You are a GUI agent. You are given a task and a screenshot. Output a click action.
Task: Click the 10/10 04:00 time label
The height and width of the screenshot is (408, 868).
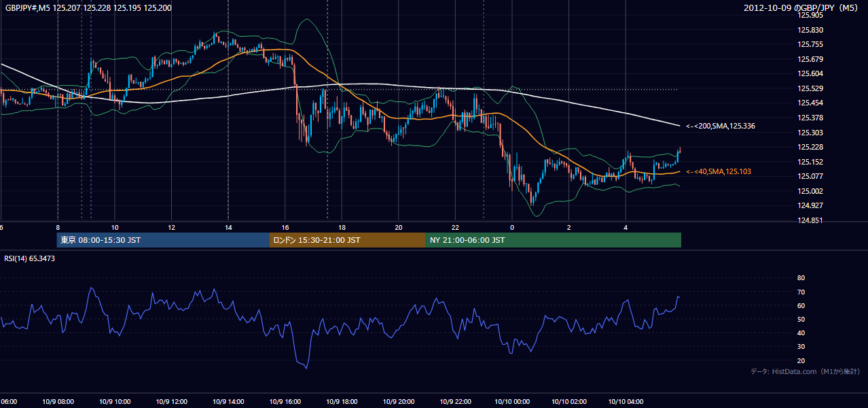click(626, 402)
